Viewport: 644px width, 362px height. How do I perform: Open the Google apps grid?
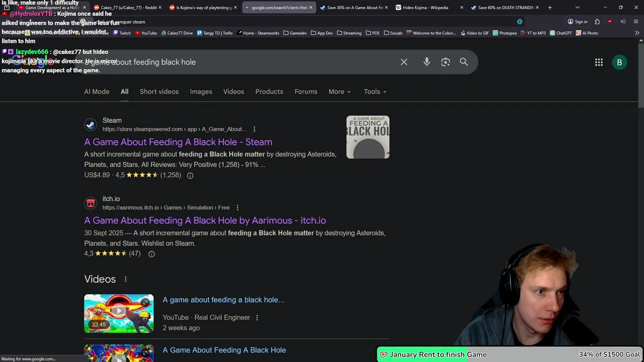[x=599, y=62]
